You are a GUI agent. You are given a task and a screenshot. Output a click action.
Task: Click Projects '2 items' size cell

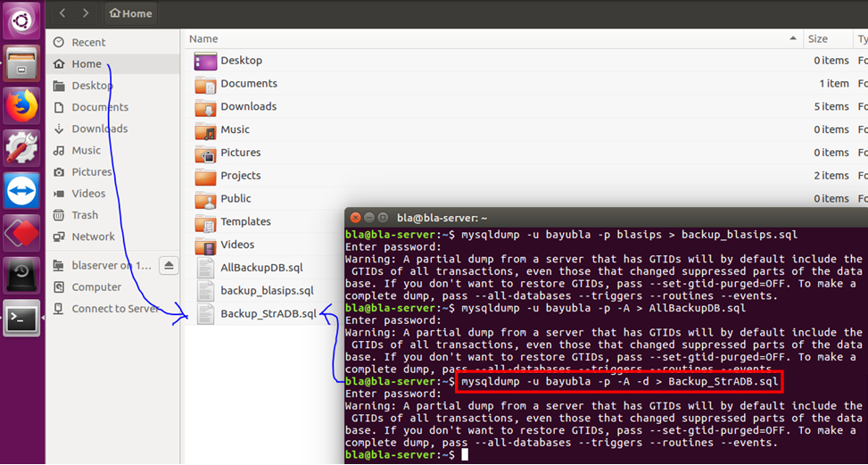[831, 176]
